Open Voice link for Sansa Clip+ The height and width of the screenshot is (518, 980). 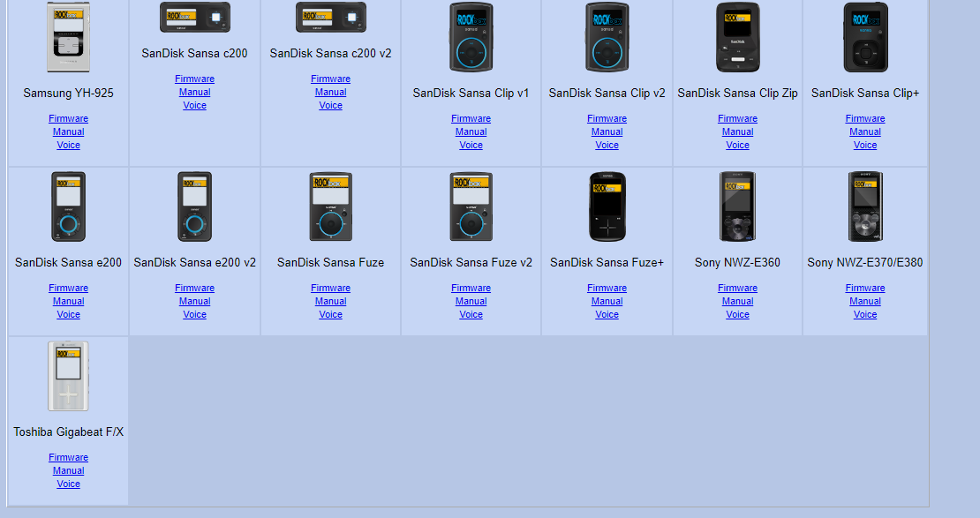click(865, 145)
